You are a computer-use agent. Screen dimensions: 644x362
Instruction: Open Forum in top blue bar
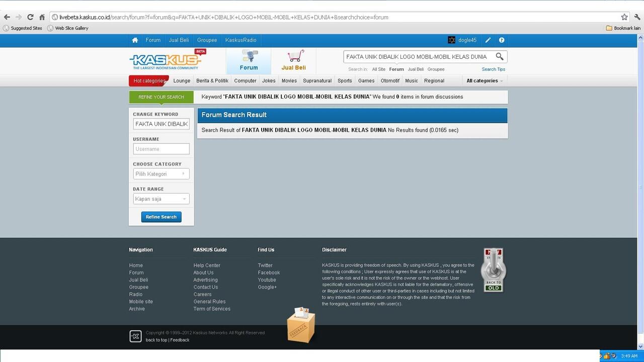coord(153,40)
